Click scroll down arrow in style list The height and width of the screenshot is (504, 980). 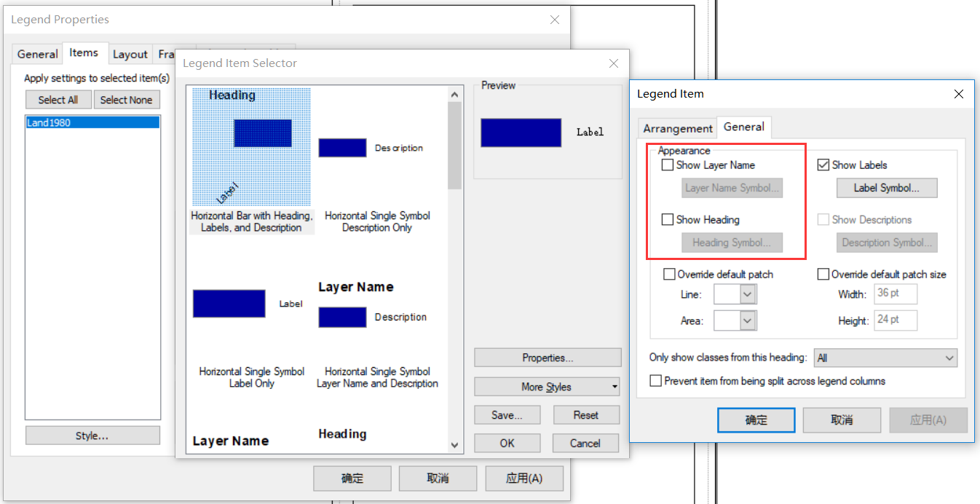[x=455, y=444]
